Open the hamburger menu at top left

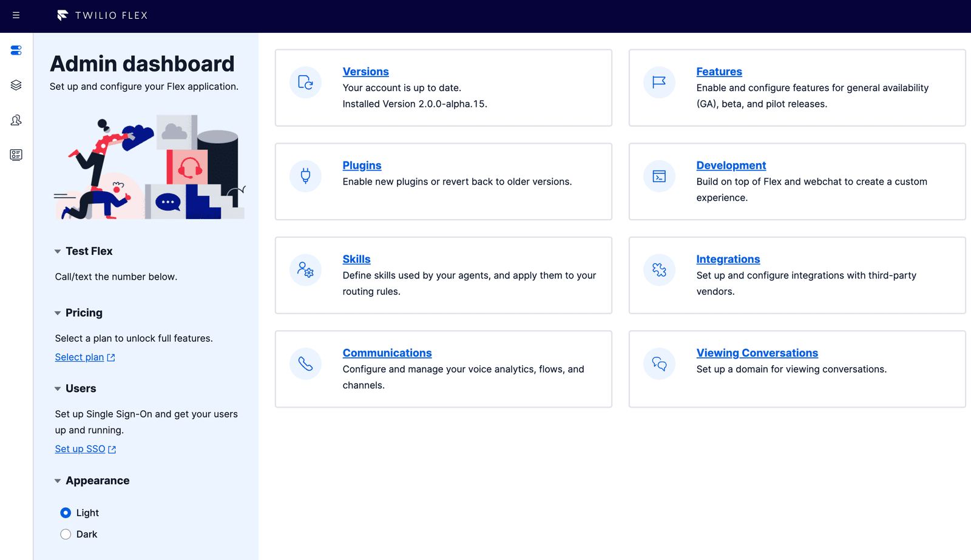pos(16,16)
